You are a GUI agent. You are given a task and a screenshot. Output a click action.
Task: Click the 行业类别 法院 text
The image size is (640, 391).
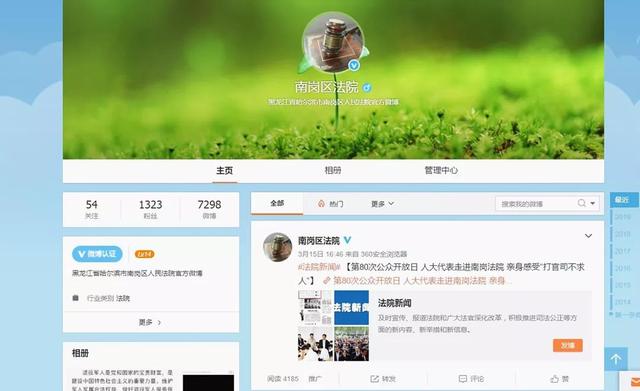click(x=108, y=298)
